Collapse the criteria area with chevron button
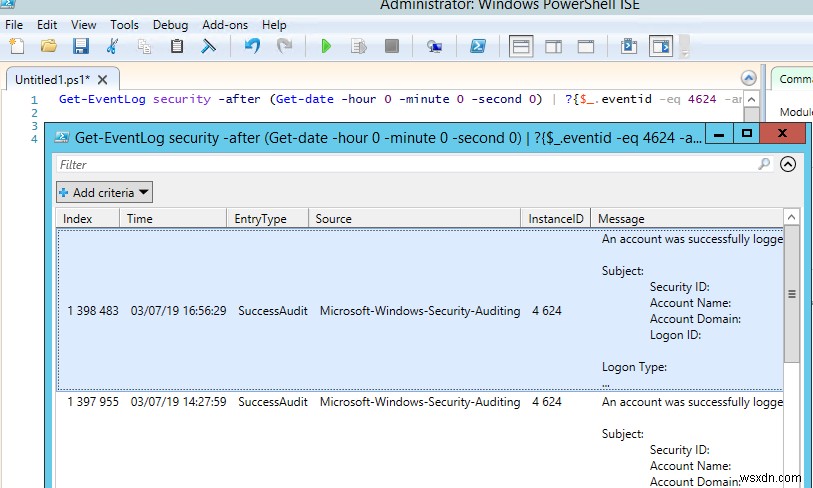This screenshot has width=813, height=488. (788, 164)
